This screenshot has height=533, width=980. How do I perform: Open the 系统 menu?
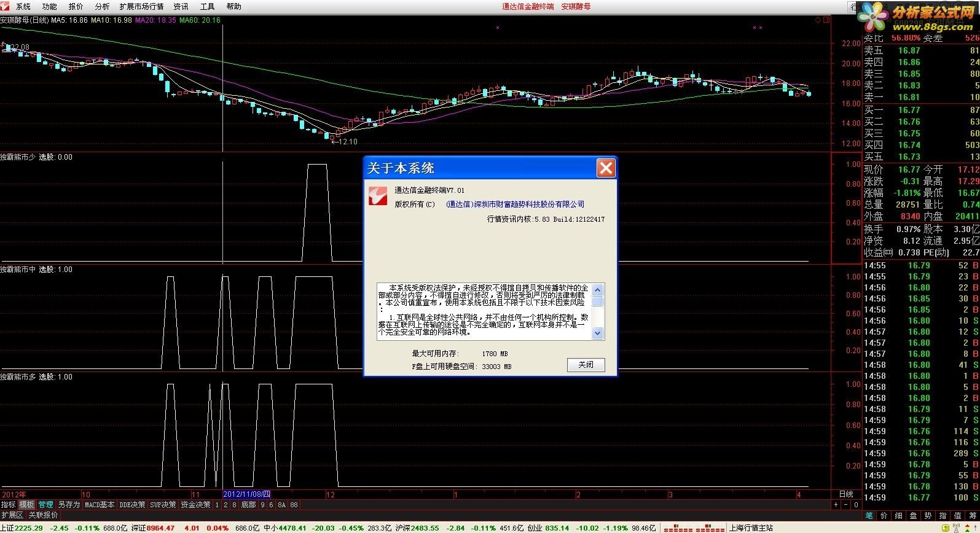23,7
